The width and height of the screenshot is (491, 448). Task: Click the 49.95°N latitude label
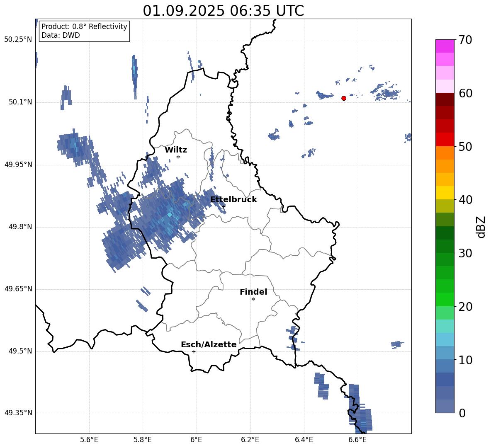tap(18, 165)
